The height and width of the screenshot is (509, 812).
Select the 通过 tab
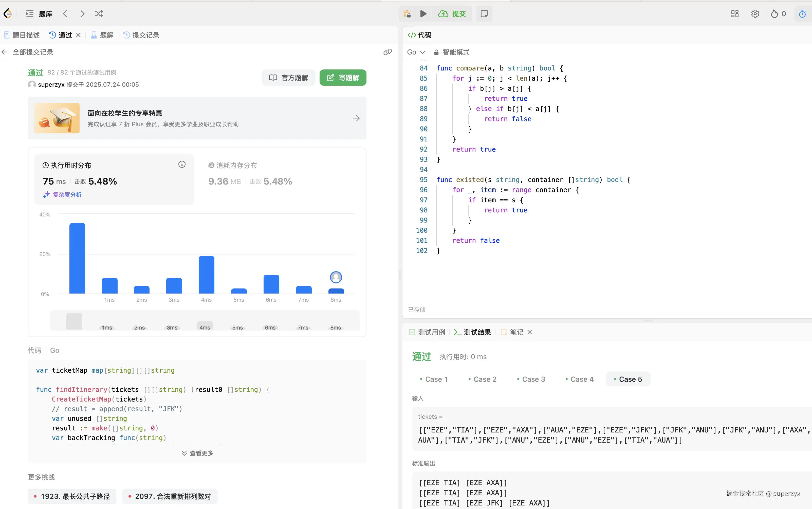pos(61,35)
